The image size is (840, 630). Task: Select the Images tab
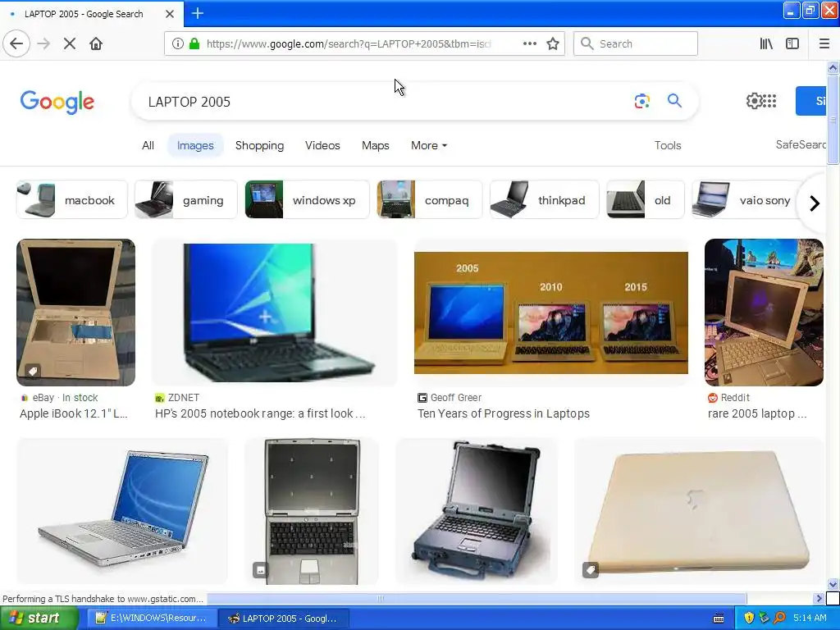tap(195, 146)
